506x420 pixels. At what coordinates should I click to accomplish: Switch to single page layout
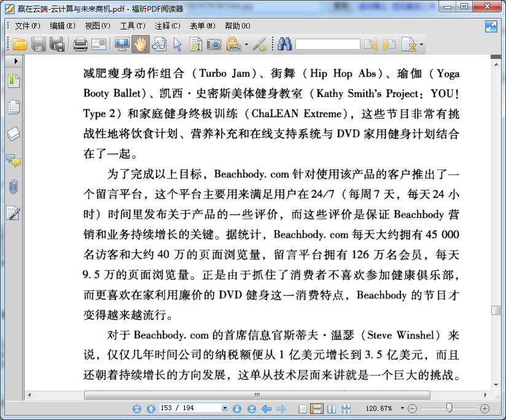[x=303, y=409]
